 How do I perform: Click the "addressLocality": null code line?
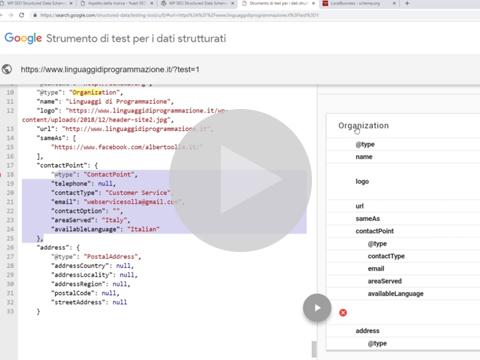[x=94, y=275]
